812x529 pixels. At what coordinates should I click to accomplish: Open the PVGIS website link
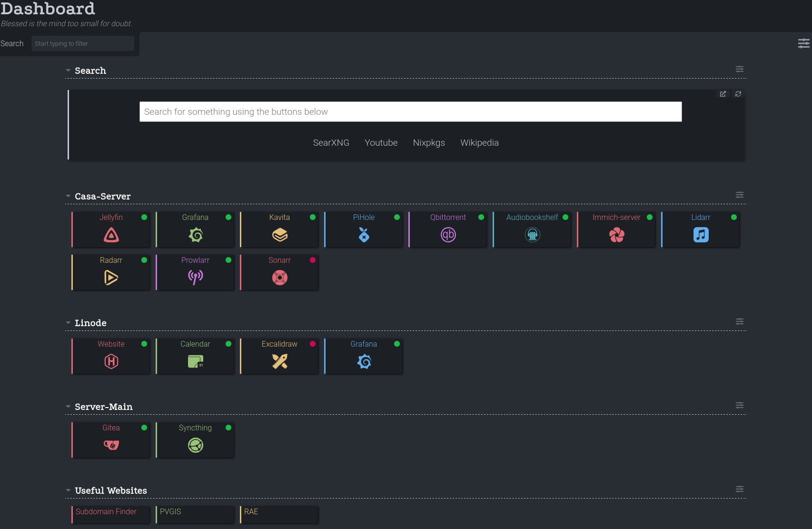194,514
